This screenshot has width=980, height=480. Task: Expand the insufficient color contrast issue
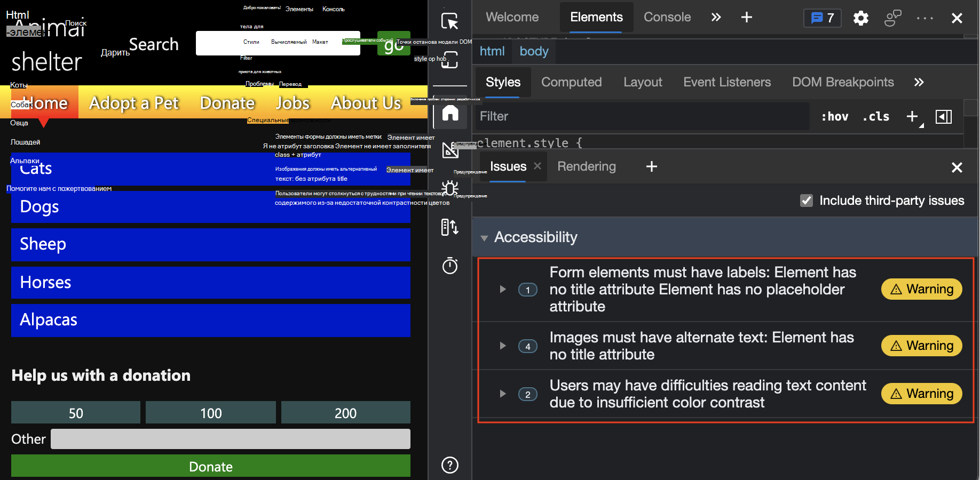pos(502,394)
